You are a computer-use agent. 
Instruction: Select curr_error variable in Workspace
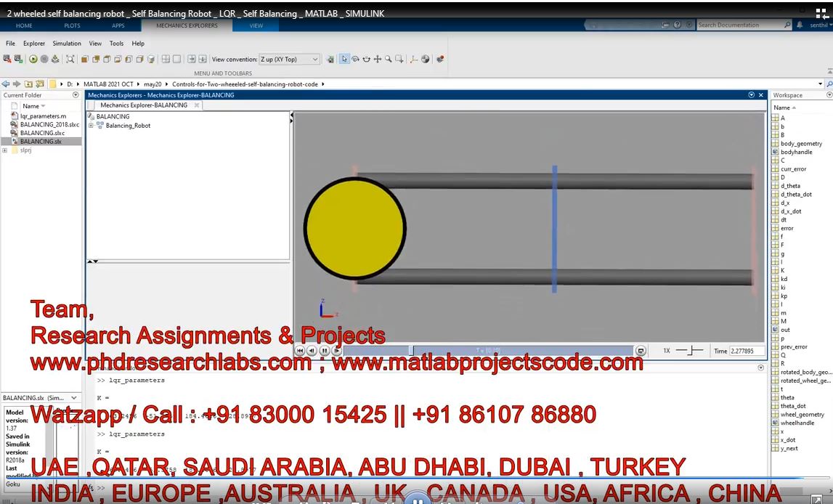point(793,169)
